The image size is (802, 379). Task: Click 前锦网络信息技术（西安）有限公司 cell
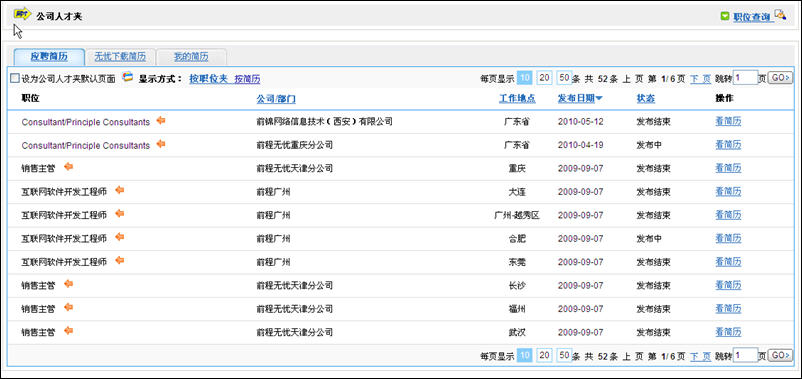click(324, 122)
